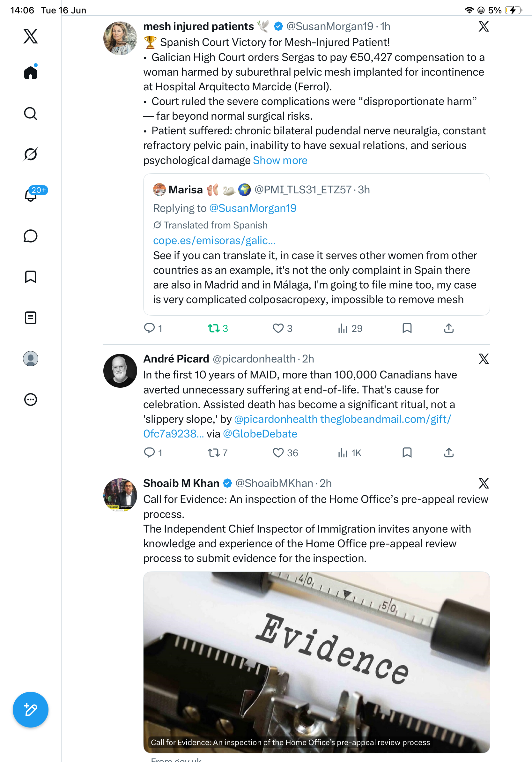Undo repost on mesh injured patients post
The height and width of the screenshot is (762, 532).
point(218,328)
